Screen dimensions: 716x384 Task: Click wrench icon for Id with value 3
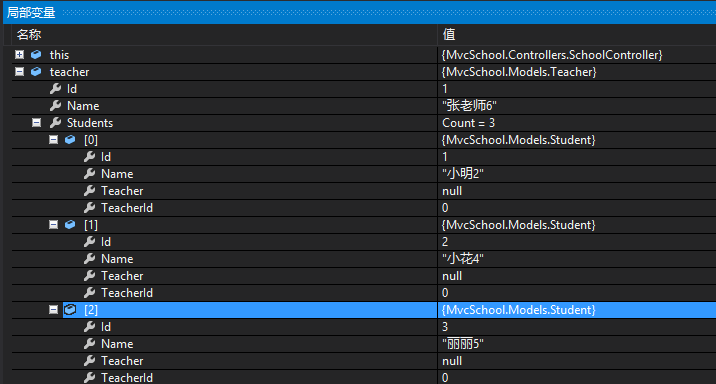click(90, 326)
